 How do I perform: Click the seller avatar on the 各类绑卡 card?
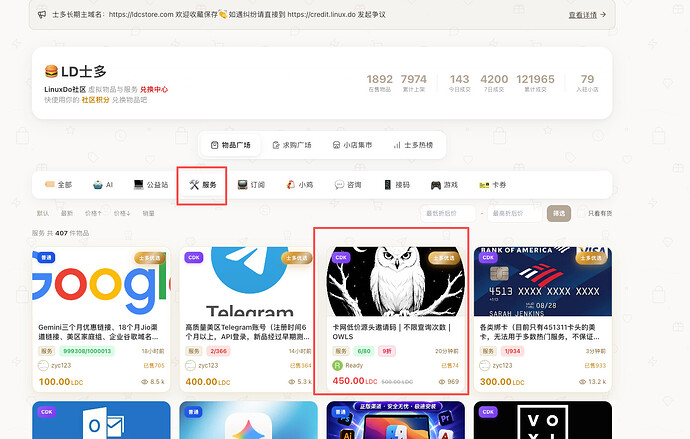484,366
